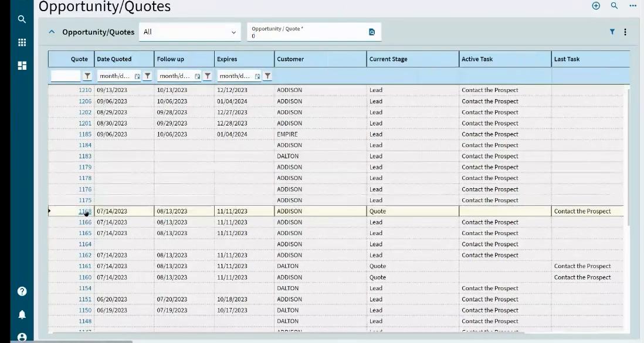
Task: Click Quote stage cell in row 1161
Action: tap(413, 266)
